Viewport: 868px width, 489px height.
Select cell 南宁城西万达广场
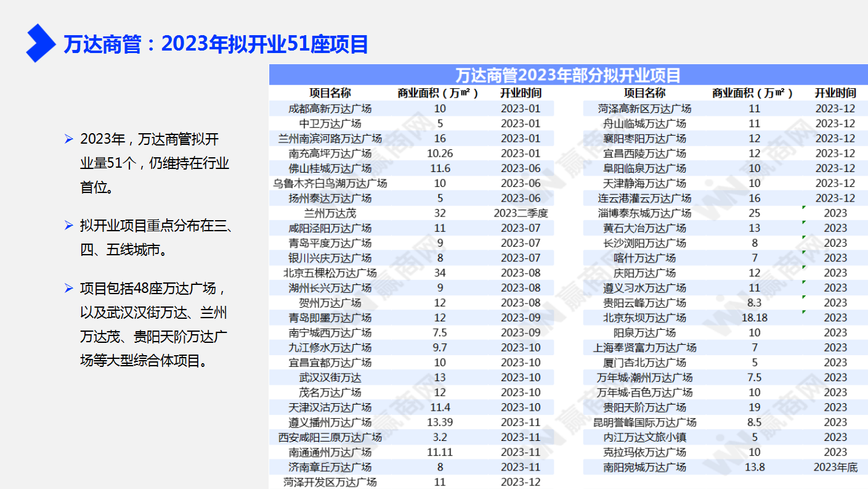pos(330,333)
